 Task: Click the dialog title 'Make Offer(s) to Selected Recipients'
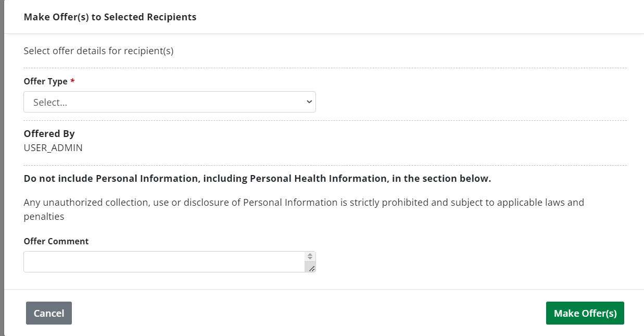click(x=110, y=17)
